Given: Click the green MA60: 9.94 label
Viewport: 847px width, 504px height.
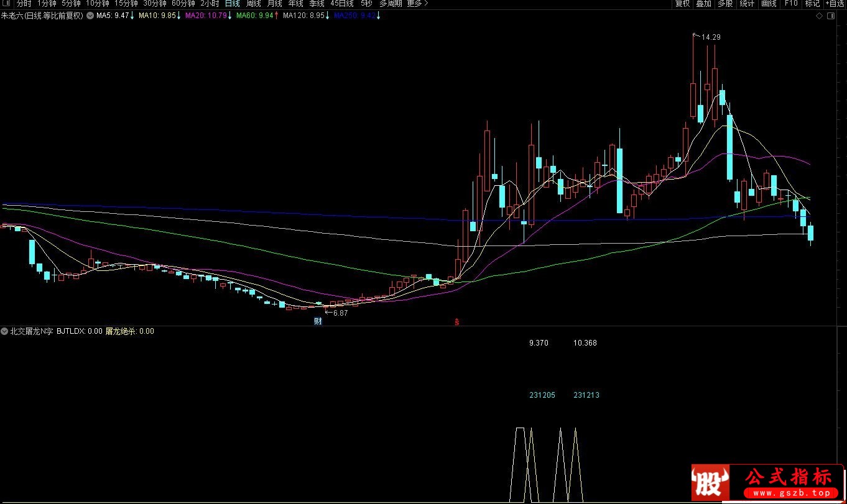Looking at the screenshot, I should tap(255, 16).
